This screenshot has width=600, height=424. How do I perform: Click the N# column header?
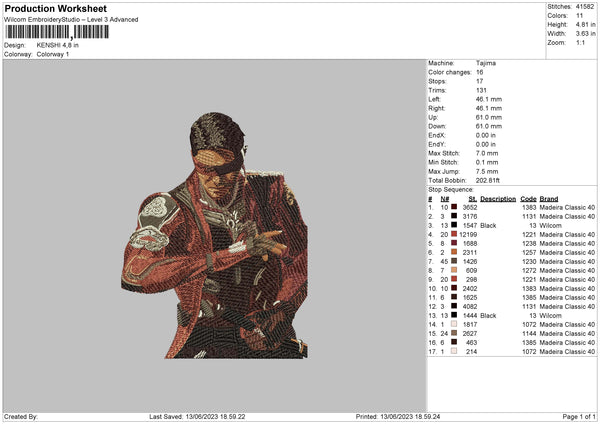click(445, 199)
